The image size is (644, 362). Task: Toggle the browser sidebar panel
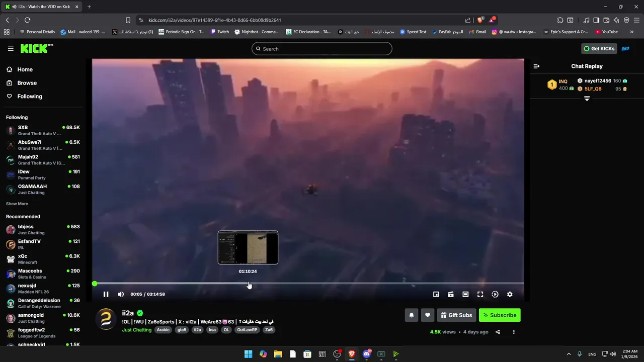tap(596, 20)
